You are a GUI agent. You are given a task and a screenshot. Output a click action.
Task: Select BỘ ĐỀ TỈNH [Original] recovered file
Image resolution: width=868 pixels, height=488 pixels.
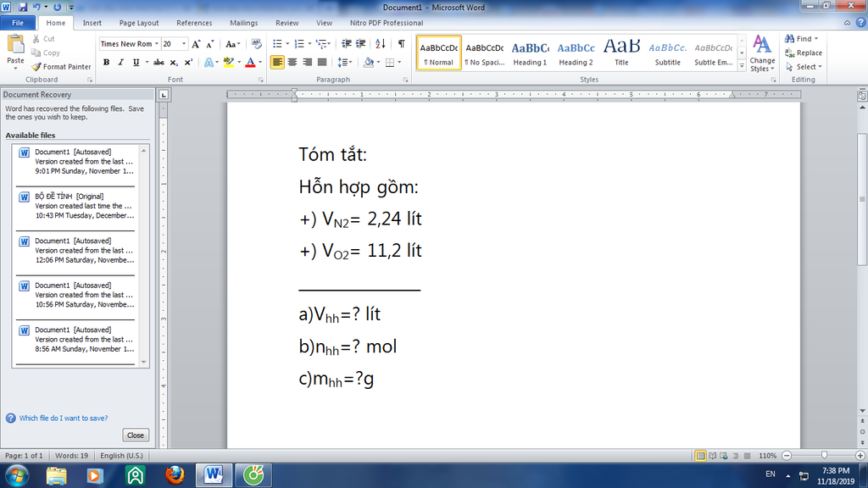[75, 206]
